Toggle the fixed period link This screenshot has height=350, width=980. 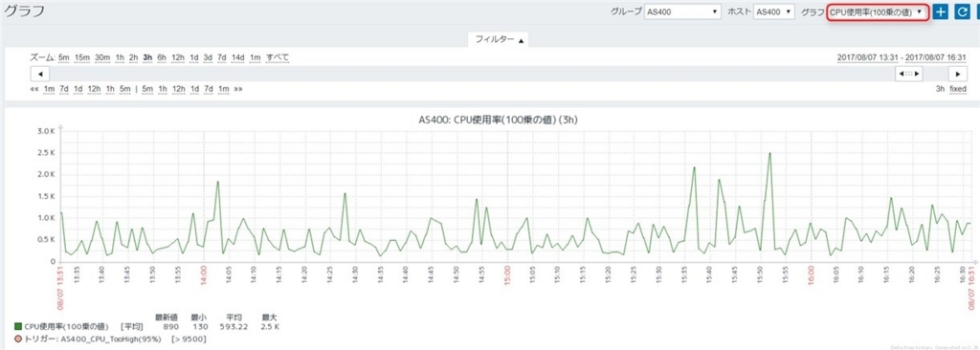tap(958, 89)
